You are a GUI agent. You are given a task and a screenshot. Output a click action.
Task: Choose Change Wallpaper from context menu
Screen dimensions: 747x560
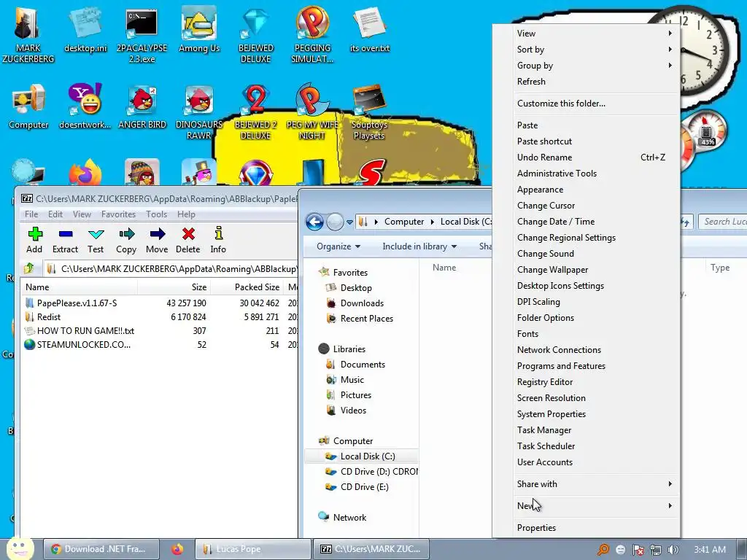(595, 270)
